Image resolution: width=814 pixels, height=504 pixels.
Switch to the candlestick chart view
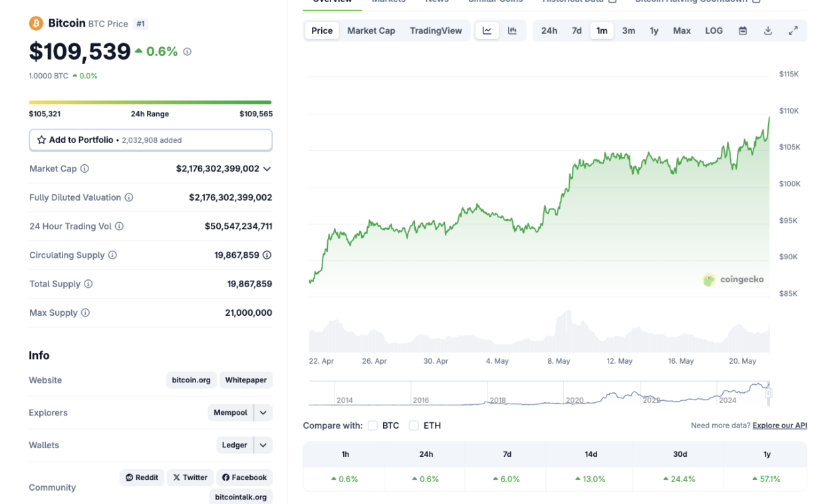point(511,30)
